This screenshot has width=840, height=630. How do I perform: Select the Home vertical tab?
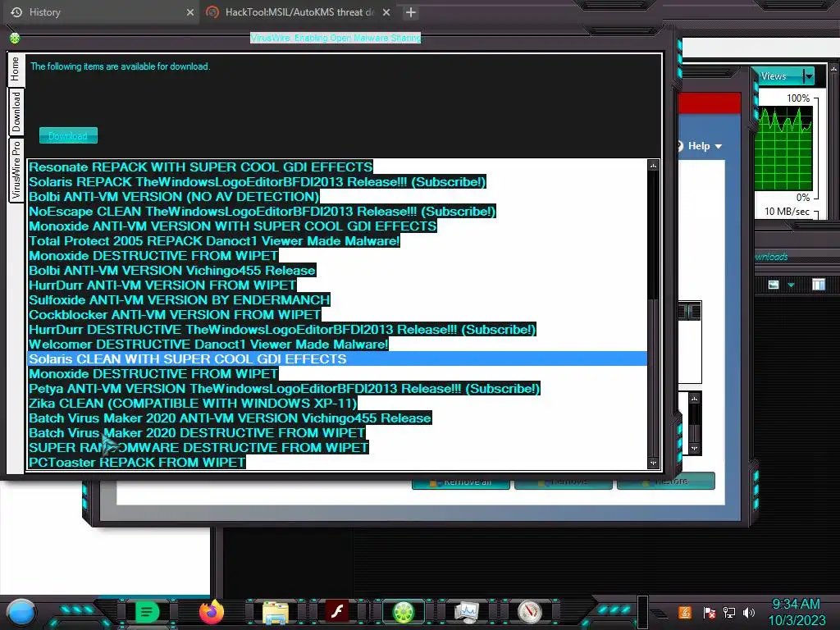tap(15, 69)
